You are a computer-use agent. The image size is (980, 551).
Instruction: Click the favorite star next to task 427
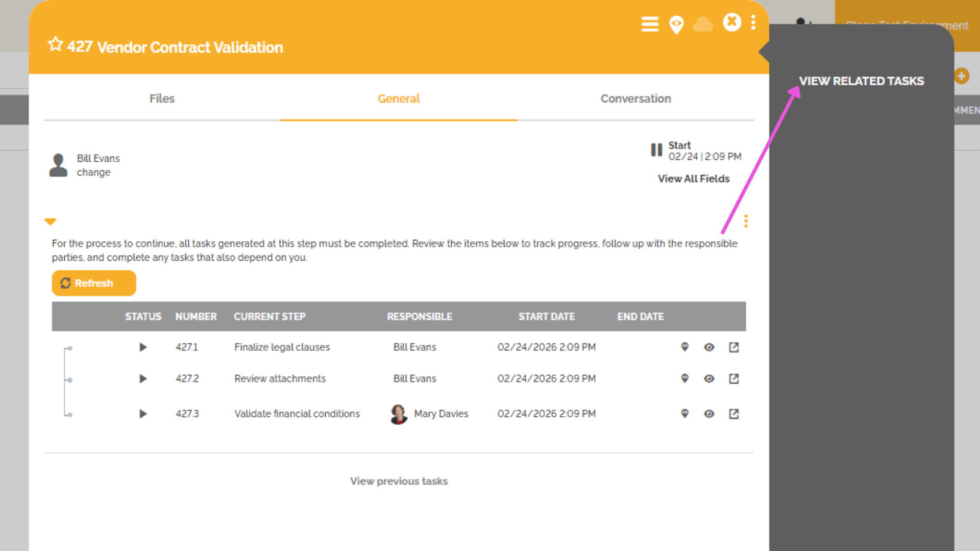pos(55,45)
